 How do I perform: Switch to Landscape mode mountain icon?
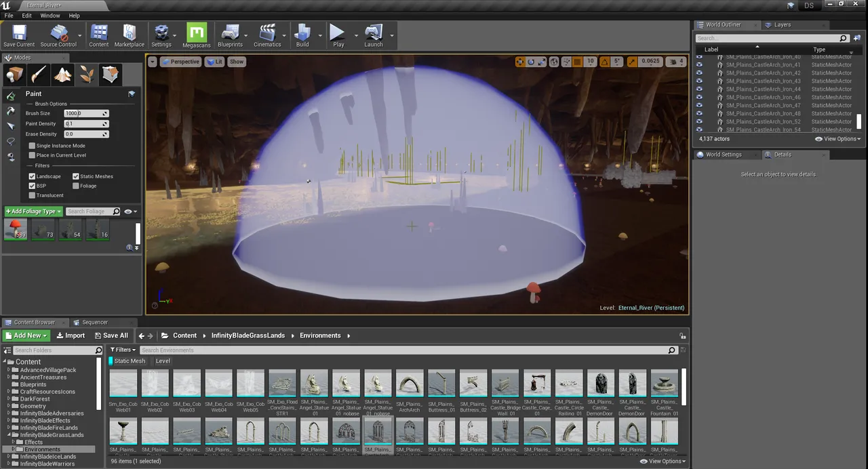click(63, 75)
